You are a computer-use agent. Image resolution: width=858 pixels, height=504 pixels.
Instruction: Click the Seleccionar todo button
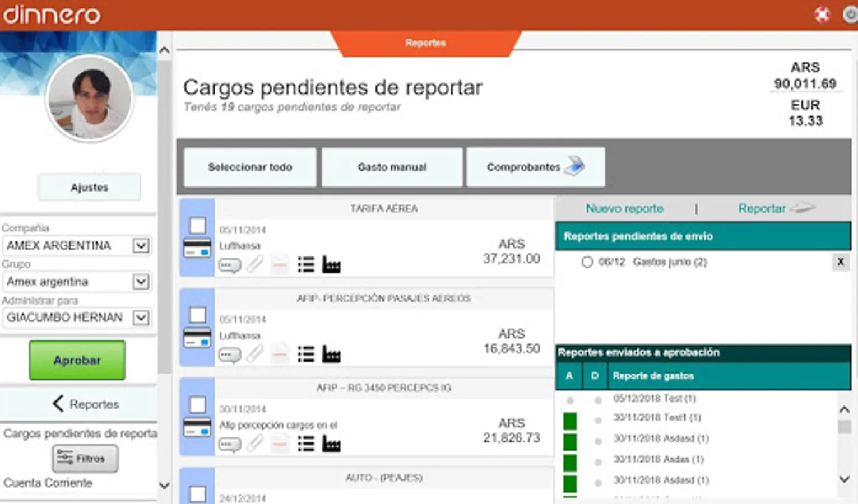tap(250, 167)
